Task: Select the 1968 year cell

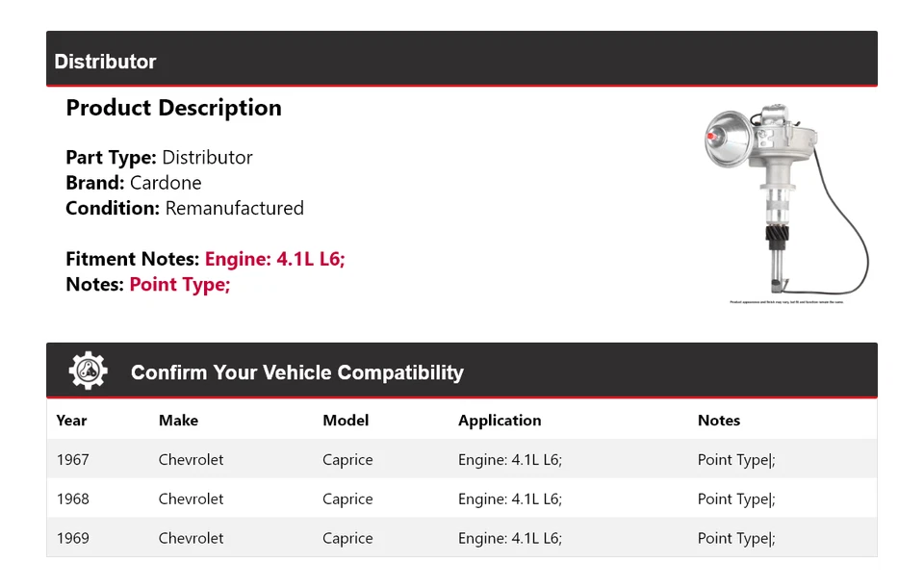Action: coord(72,499)
